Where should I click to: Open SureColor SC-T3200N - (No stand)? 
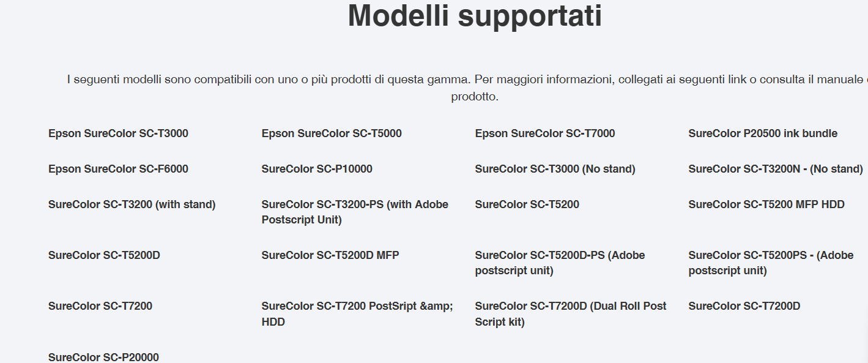776,169
